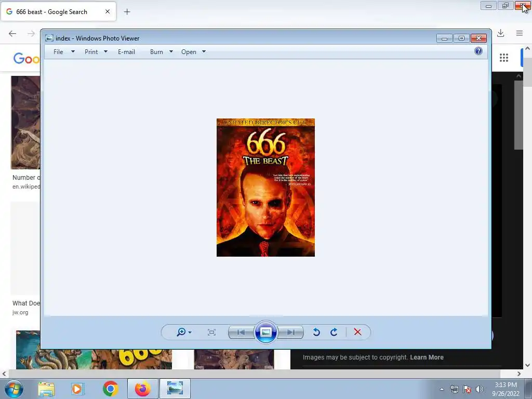This screenshot has height=399, width=532.
Task: Close the Windows Photo Viewer window
Action: [478, 38]
